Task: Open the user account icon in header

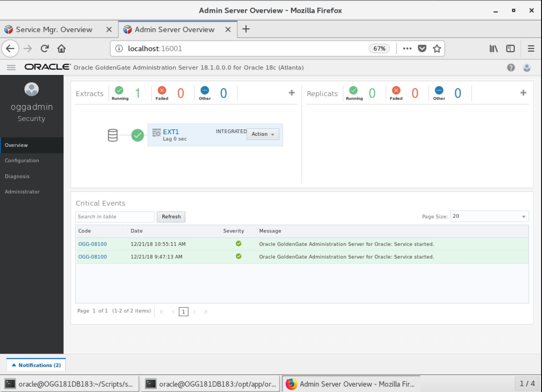Action: [526, 68]
